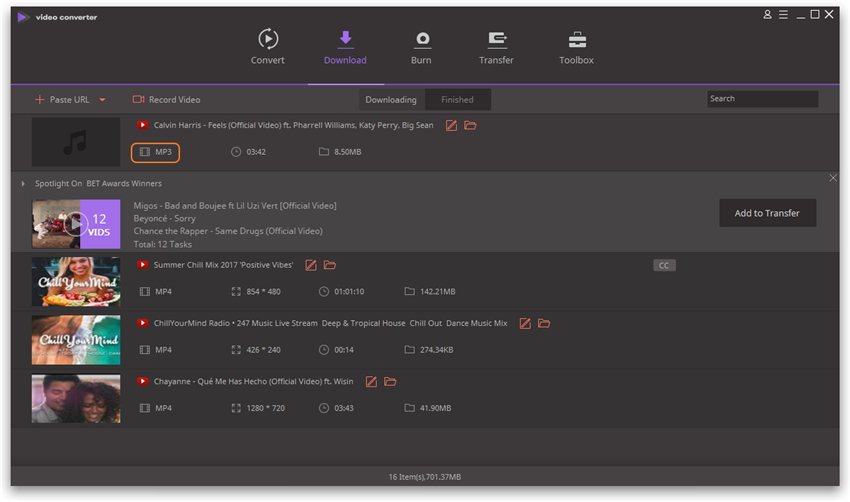Show the Finished list
This screenshot has width=850, height=502.
tap(457, 100)
